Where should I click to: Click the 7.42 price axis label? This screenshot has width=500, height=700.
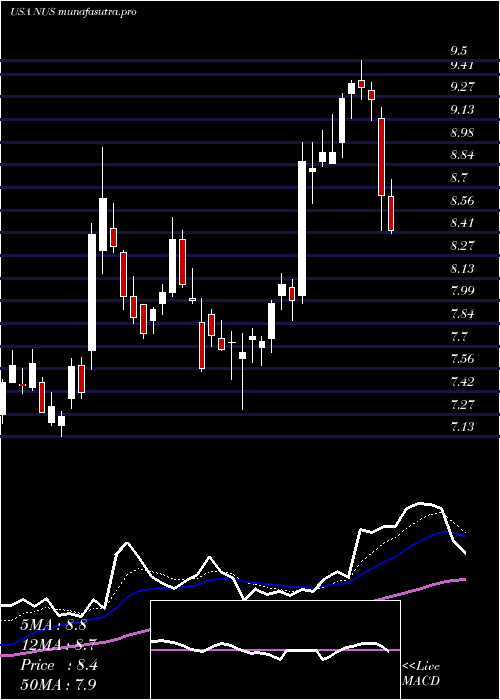click(x=462, y=381)
